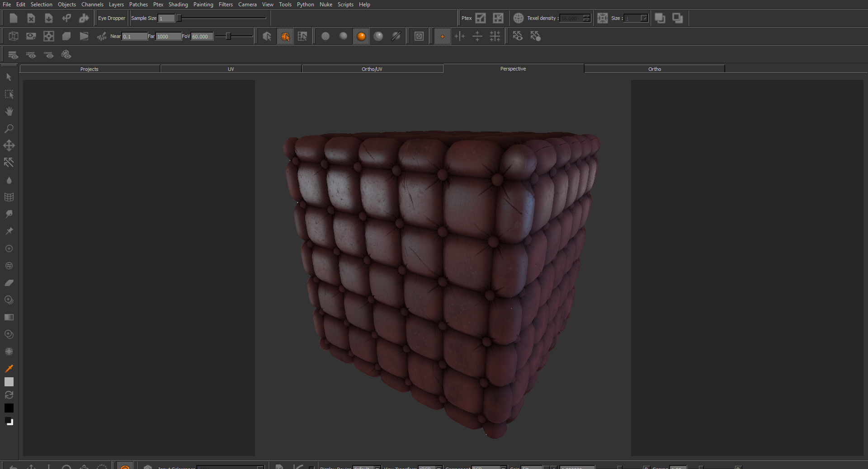Click the new project page icon
Image resolution: width=868 pixels, height=469 pixels.
pyautogui.click(x=13, y=18)
